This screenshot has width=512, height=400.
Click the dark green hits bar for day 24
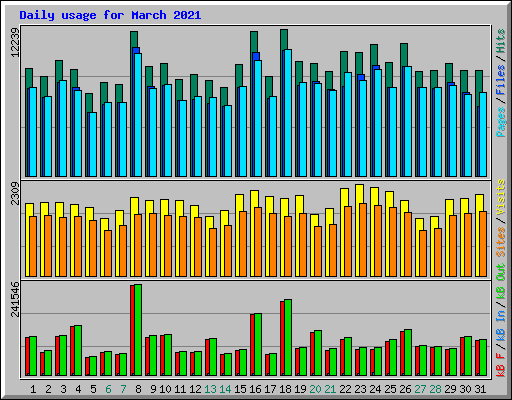click(374, 55)
